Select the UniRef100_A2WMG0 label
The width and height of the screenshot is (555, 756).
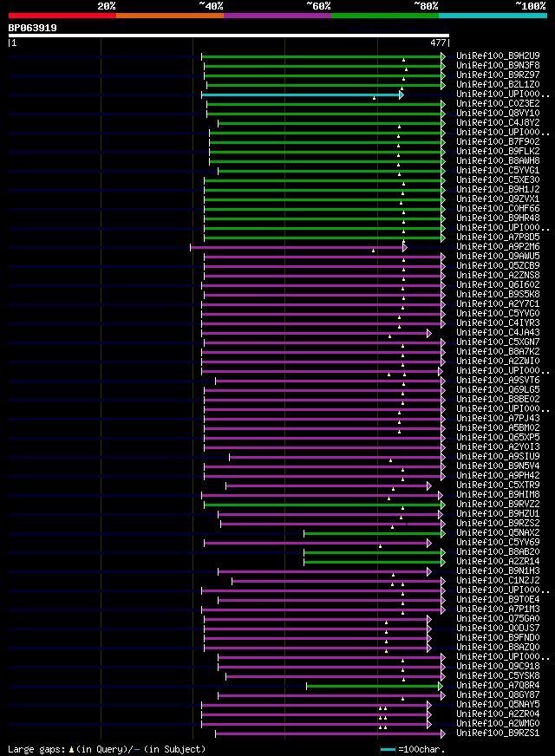pos(498,724)
